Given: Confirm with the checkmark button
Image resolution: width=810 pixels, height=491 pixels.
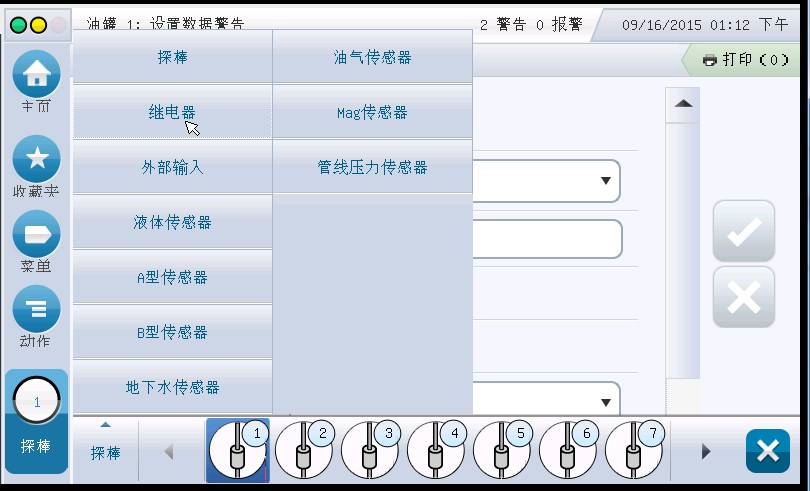Looking at the screenshot, I should 743,231.
